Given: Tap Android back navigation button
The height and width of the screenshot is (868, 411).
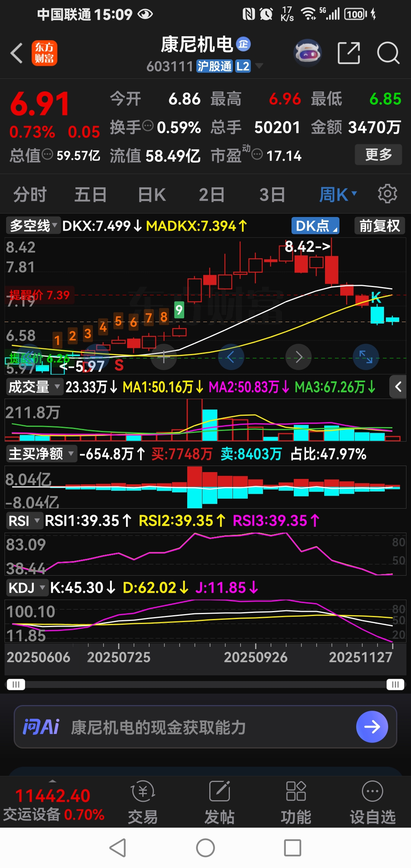Looking at the screenshot, I should pyautogui.click(x=118, y=848).
